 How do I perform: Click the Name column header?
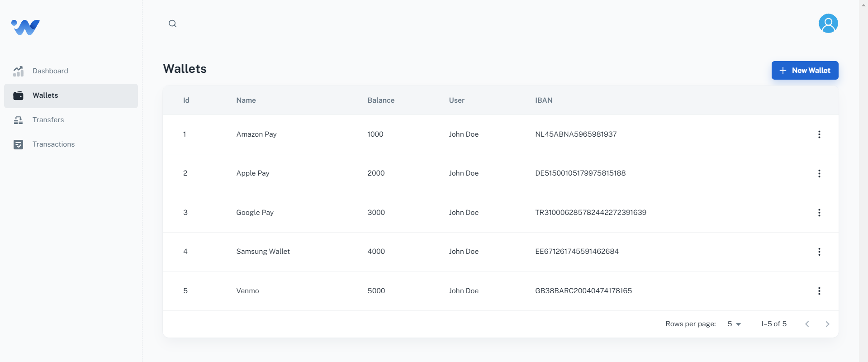coord(246,100)
